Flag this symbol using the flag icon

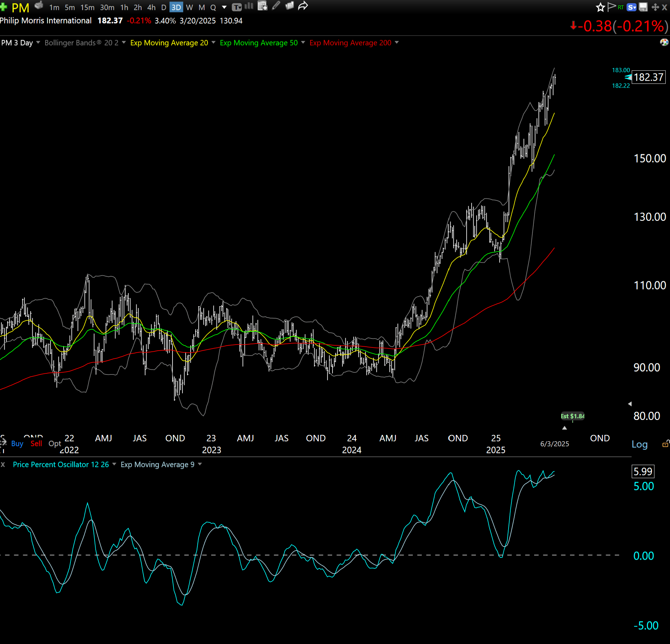[611, 7]
